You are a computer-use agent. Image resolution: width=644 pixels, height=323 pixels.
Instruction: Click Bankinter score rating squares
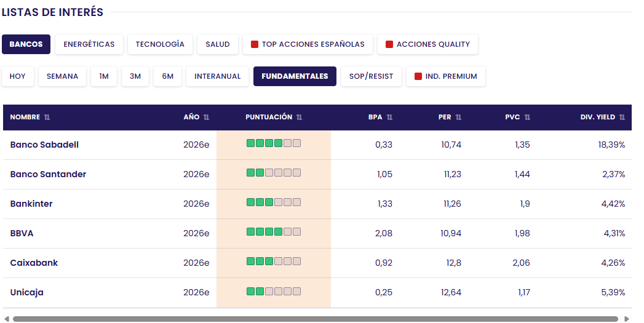point(274,202)
